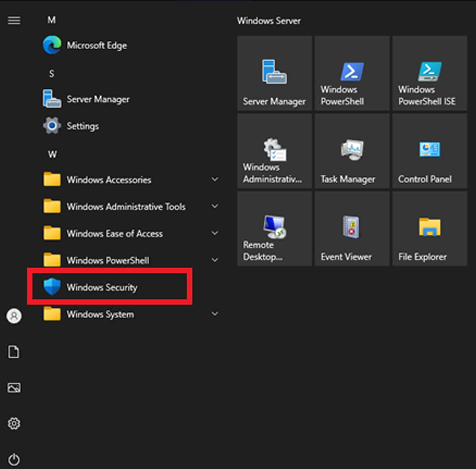476x469 pixels.
Task: Click the Server Manager tile
Action: (x=275, y=73)
